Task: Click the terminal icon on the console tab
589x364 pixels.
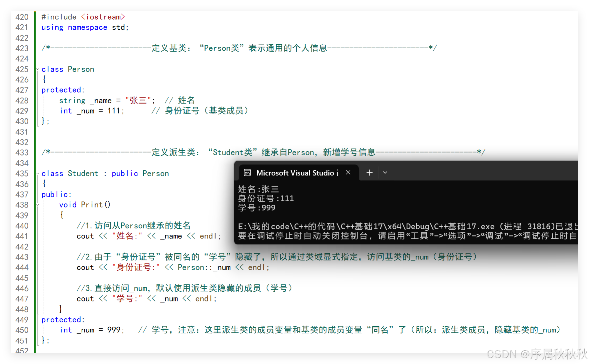Action: 247,173
